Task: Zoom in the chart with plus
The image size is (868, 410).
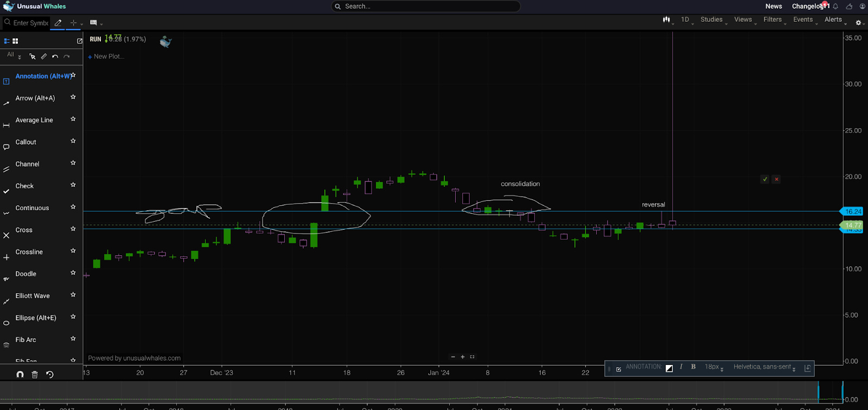Action: [463, 357]
